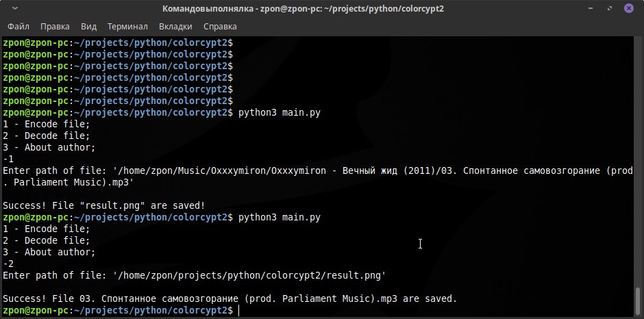The width and height of the screenshot is (644, 319).
Task: Click the terminal vertical scrollbar thumb
Action: (x=638, y=301)
